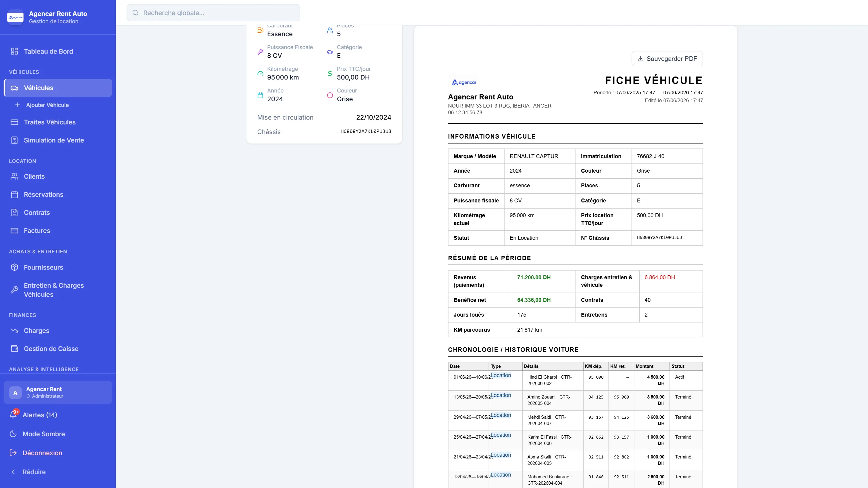Select the Véhicules menu item
This screenshot has width=868, height=488.
coord(58,88)
